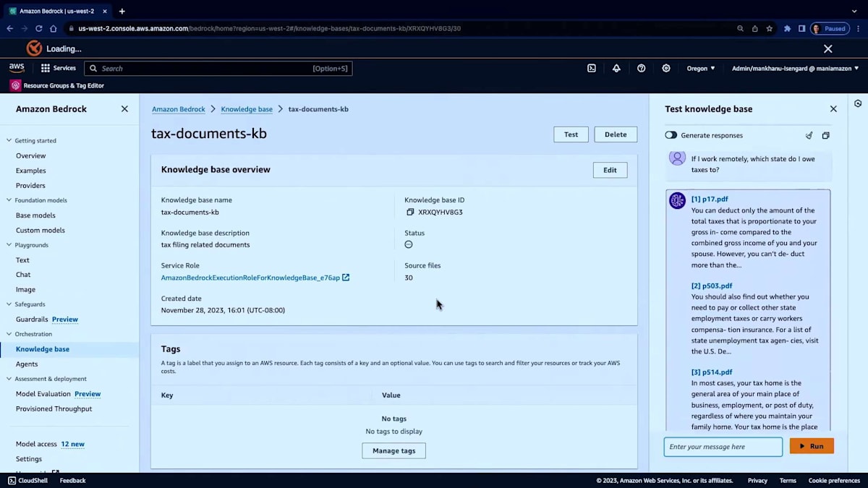Close the Test knowledge base panel
This screenshot has width=868, height=488.
point(833,109)
